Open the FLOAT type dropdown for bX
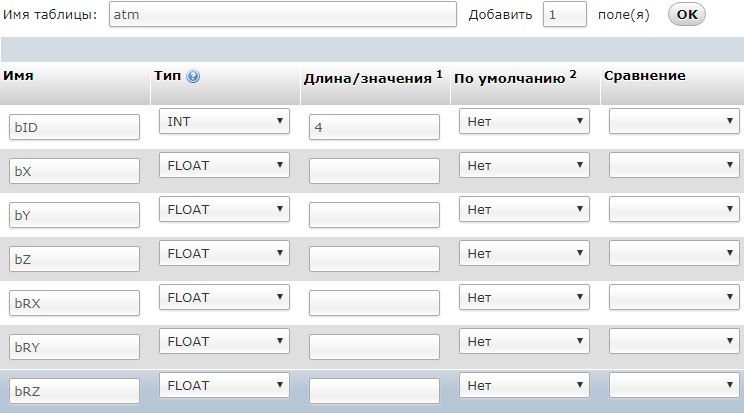This screenshot has height=413, width=744. [224, 165]
